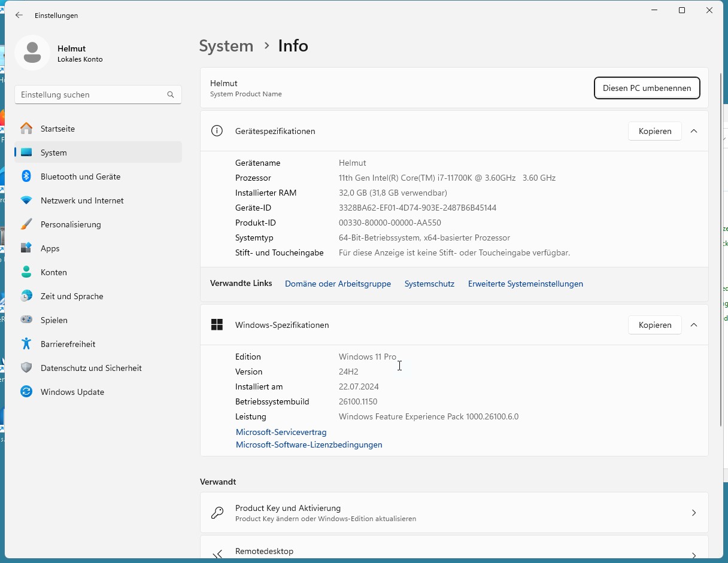Image resolution: width=728 pixels, height=563 pixels.
Task: Open the Konten settings page
Action: pyautogui.click(x=98, y=272)
